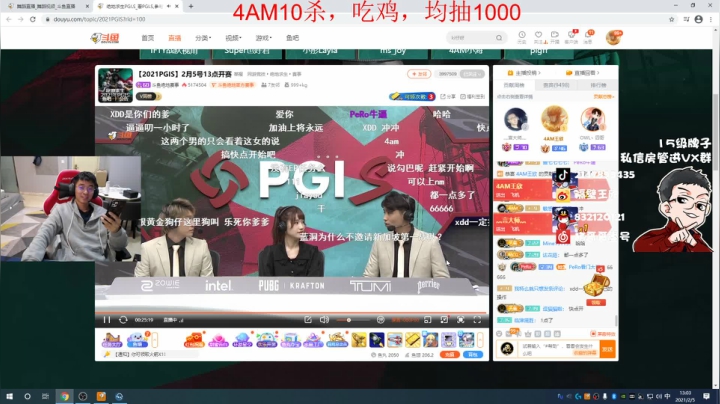This screenshot has height=404, width=720.
Task: Click the crown icon in chat toolbar
Action: (528, 334)
